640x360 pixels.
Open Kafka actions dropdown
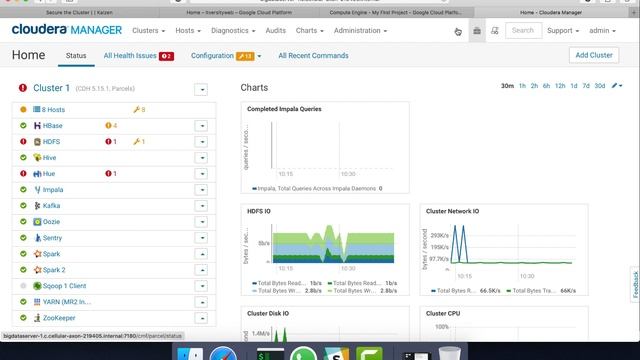pyautogui.click(x=202, y=206)
